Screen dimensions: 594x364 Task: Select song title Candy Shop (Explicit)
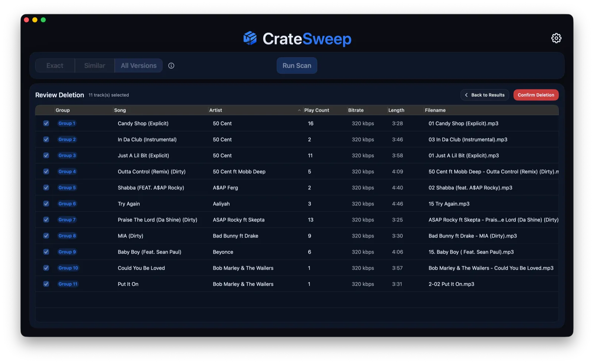[x=143, y=124]
